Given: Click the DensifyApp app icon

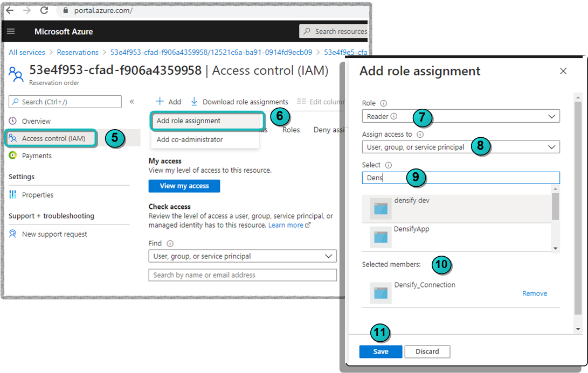Looking at the screenshot, I should click(381, 237).
